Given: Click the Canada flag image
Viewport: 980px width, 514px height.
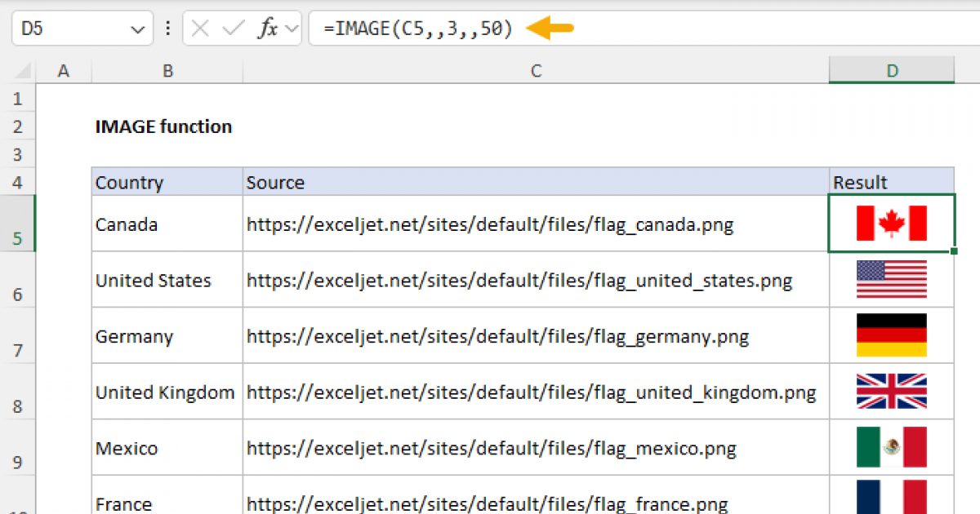Looking at the screenshot, I should coord(891,224).
